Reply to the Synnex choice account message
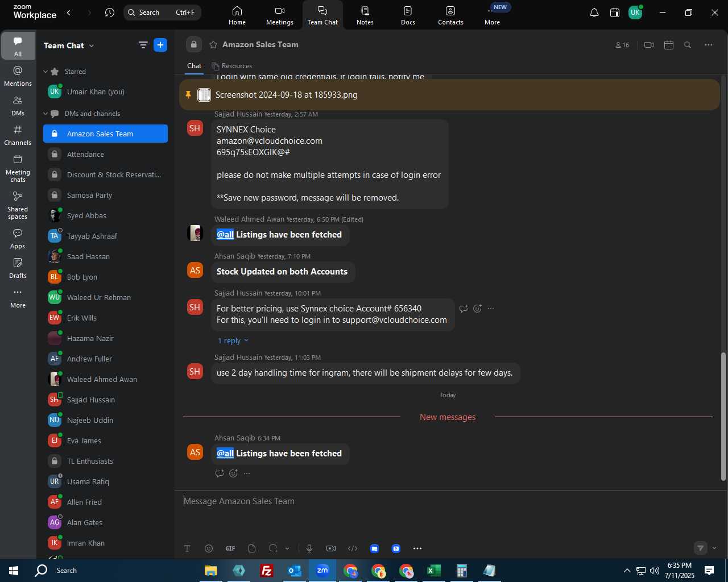The height and width of the screenshot is (582, 728). (x=464, y=309)
